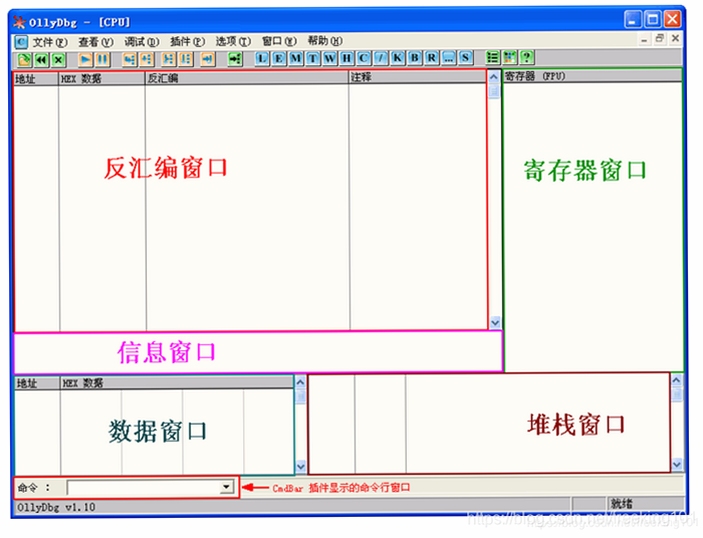This screenshot has width=703, height=538.
Task: Click data pane 地址 column header
Action: pos(37,383)
